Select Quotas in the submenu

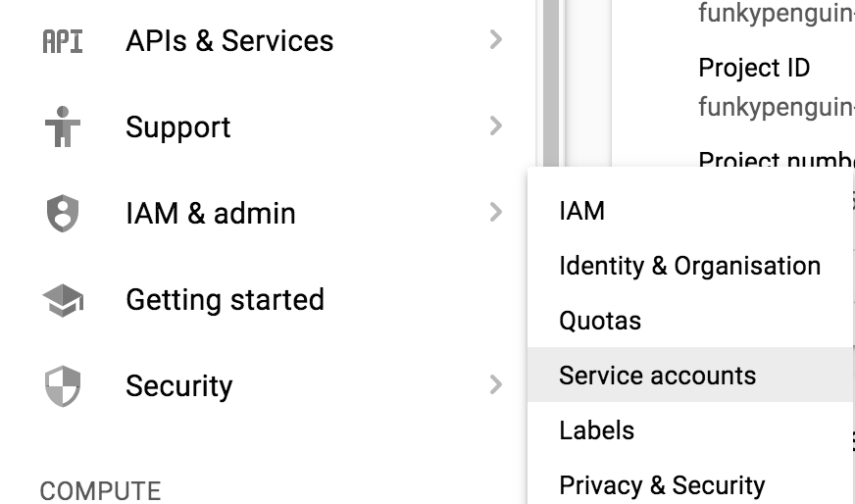pyautogui.click(x=599, y=321)
